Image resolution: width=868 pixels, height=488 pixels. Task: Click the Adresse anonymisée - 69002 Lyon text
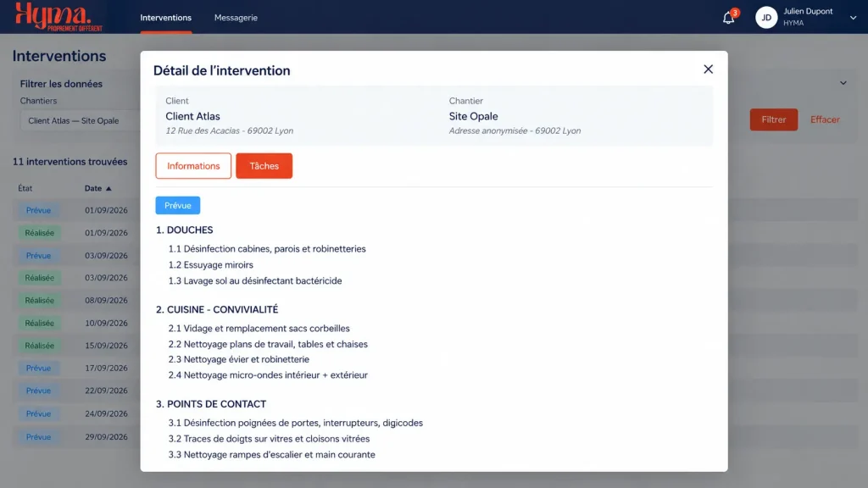tap(515, 131)
